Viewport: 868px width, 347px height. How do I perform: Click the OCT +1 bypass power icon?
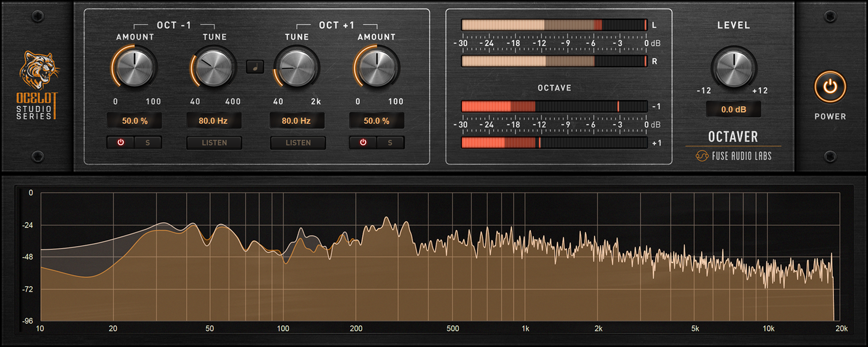(x=363, y=142)
